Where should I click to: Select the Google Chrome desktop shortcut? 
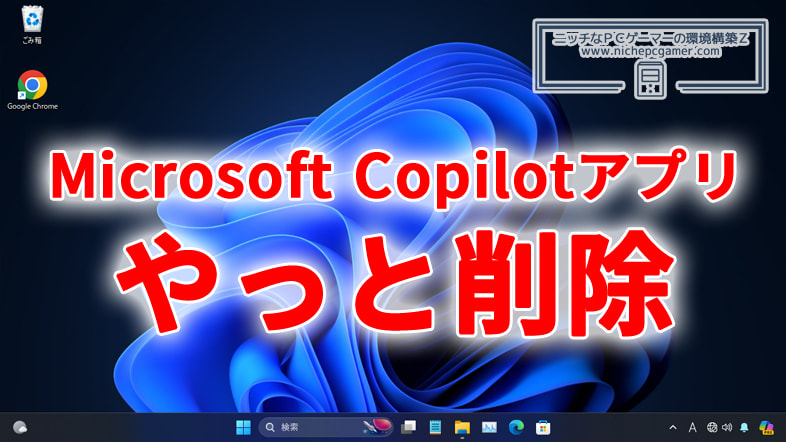(32, 90)
